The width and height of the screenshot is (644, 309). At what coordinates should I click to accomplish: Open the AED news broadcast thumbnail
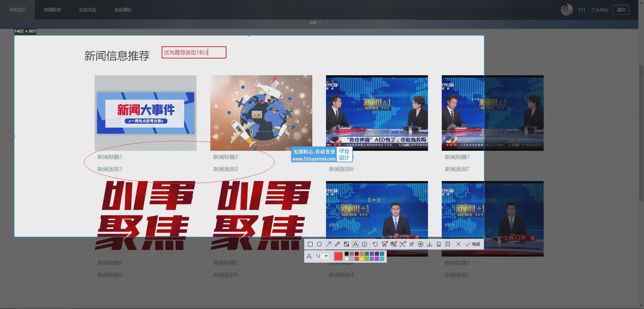click(x=377, y=113)
